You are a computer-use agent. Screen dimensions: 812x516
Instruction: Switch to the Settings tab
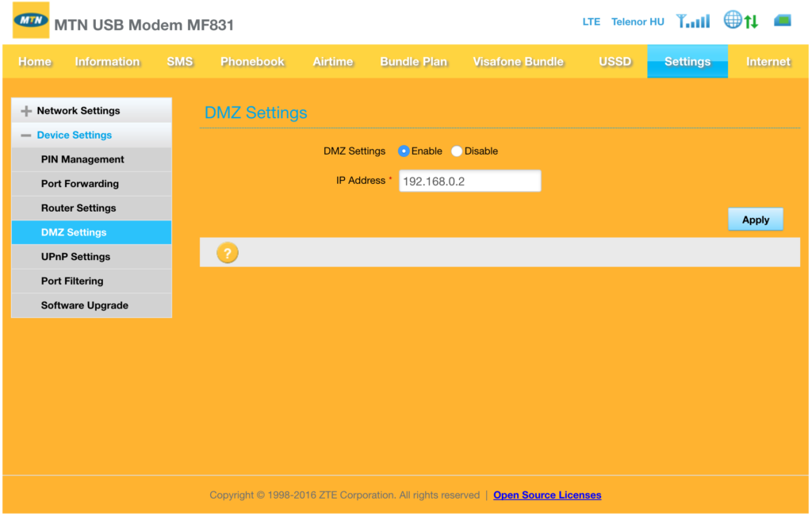click(687, 60)
